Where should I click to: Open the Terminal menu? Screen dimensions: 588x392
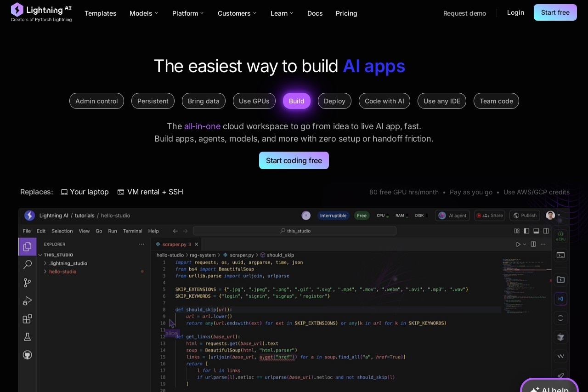(x=132, y=231)
